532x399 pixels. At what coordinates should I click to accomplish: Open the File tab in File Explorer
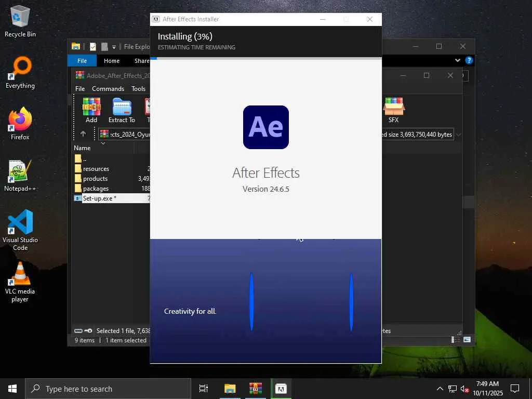82,61
